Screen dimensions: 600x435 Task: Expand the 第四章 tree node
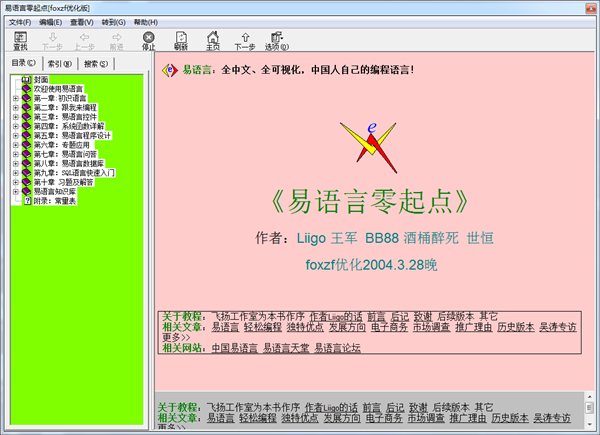(x=16, y=126)
